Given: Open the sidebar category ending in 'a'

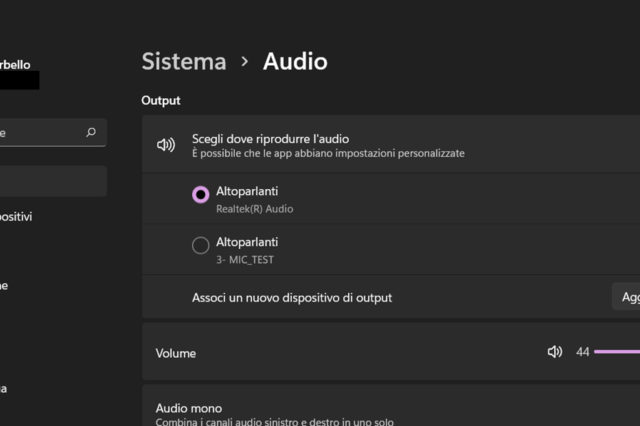Looking at the screenshot, I should coord(4,388).
